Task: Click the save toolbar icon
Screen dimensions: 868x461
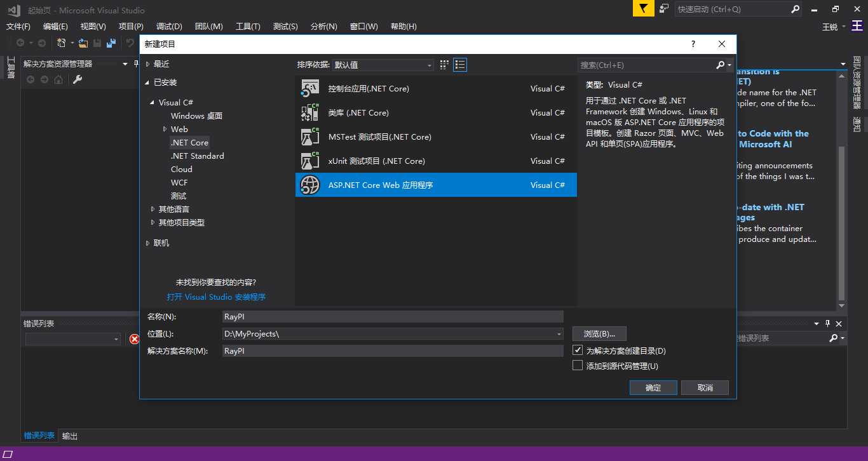Action: pos(98,43)
